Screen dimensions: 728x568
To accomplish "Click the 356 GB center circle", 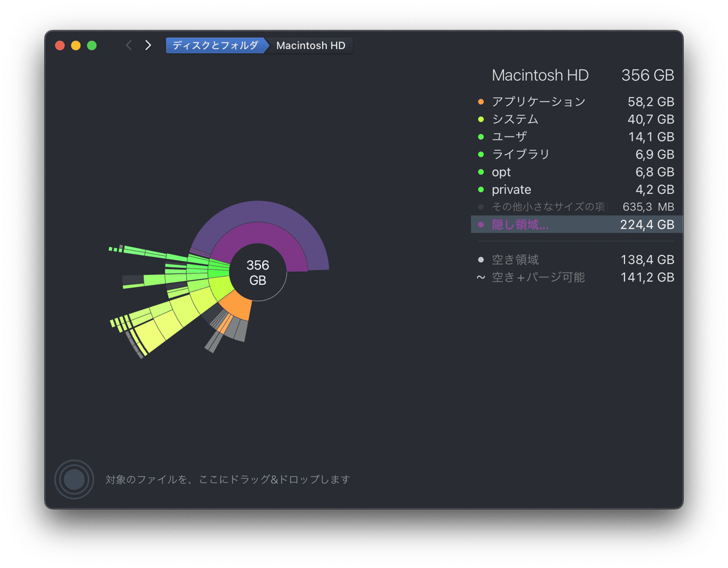I will click(258, 273).
